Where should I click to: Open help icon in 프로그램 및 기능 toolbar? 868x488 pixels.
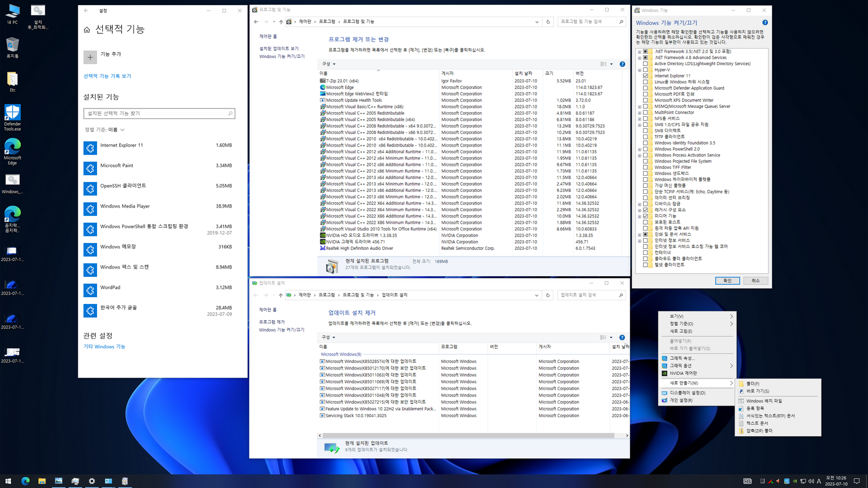point(622,64)
